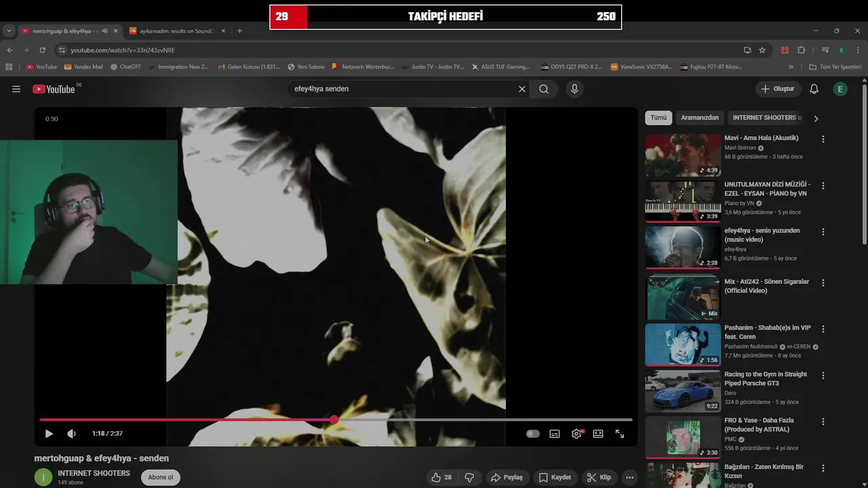The image size is (868, 488).
Task: Open the tab search dropdown arrow
Action: [x=9, y=30]
